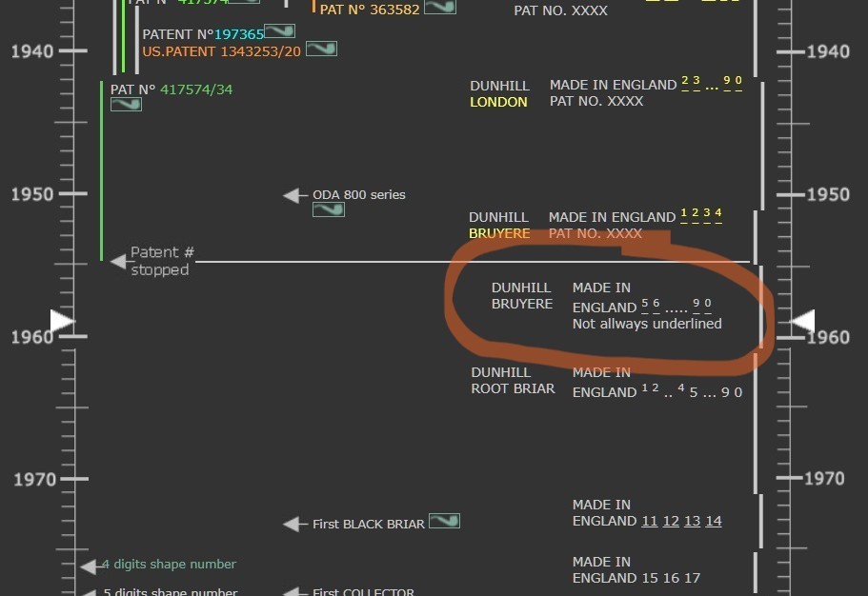Click the 'Not allways underlined' note
868x596 pixels.
click(647, 324)
